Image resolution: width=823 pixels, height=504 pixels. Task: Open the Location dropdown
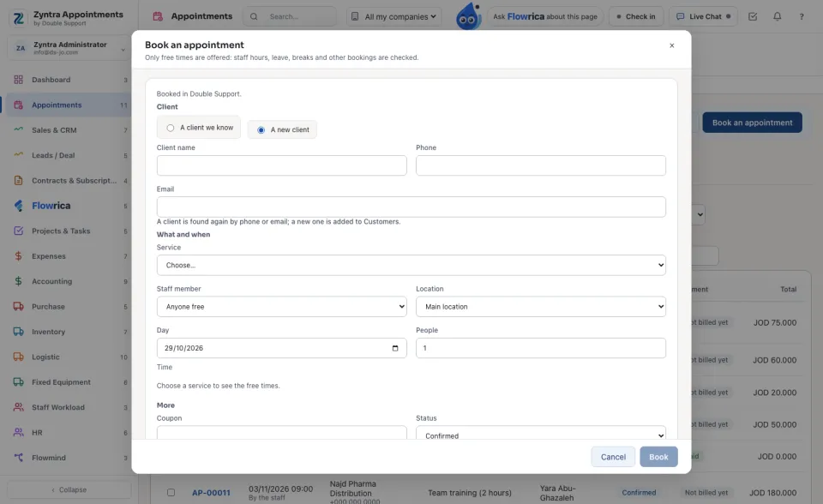[x=541, y=307]
